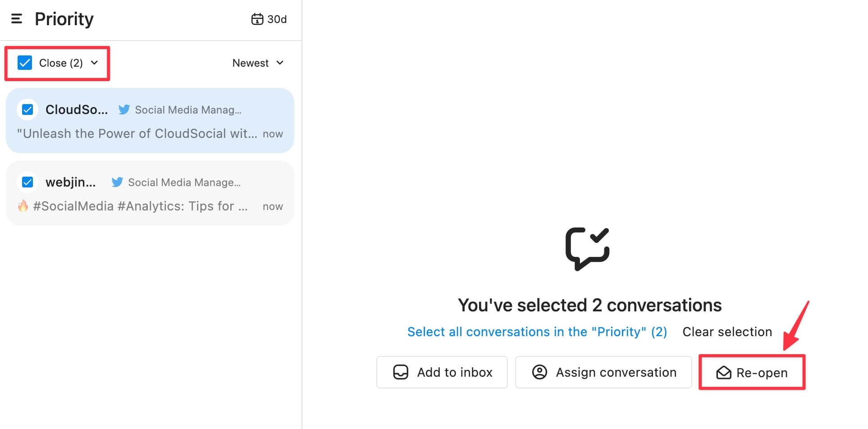The image size is (868, 429).
Task: Click the envelope icon in the Re-open button
Action: point(723,372)
